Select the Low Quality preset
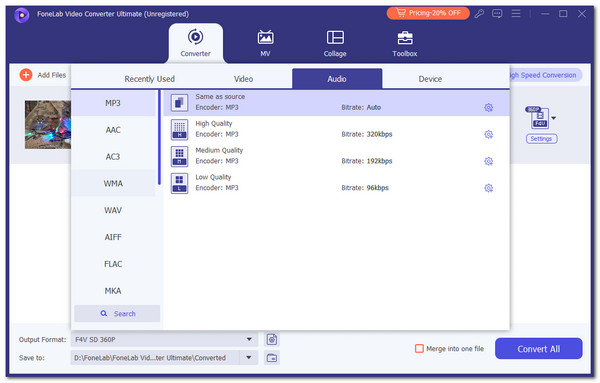Viewport: 600px width, 383px height. [x=336, y=183]
